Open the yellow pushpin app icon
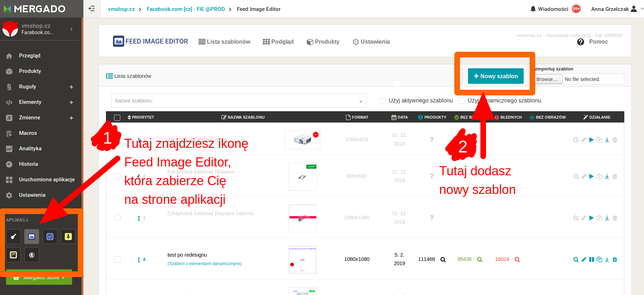Image resolution: width=644 pixels, height=295 pixels. (x=68, y=237)
